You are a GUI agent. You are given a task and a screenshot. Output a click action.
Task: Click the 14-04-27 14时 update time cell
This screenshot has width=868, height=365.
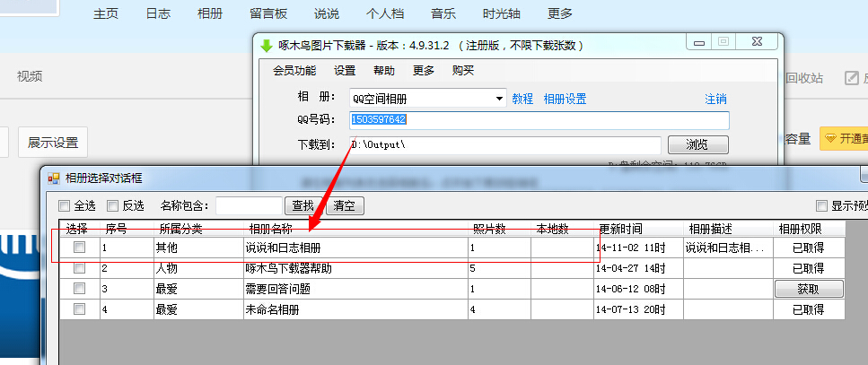coord(638,268)
